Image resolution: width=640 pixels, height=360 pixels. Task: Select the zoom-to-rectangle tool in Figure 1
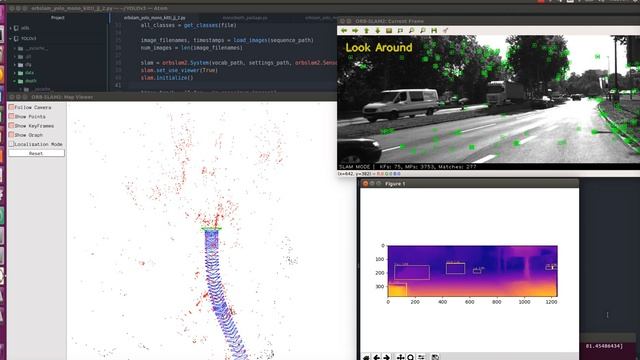point(411,358)
